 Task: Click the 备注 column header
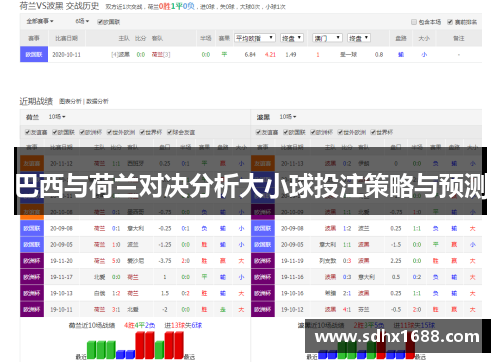point(459,39)
